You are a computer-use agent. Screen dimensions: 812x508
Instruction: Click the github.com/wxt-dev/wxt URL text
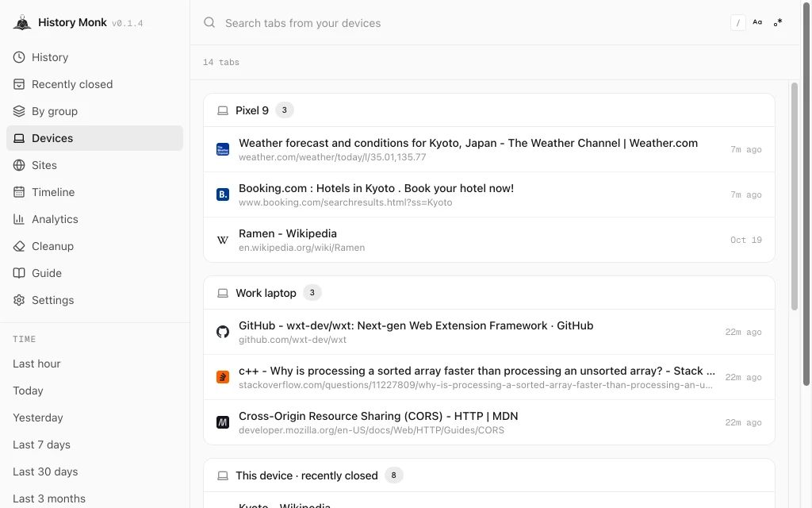click(293, 340)
